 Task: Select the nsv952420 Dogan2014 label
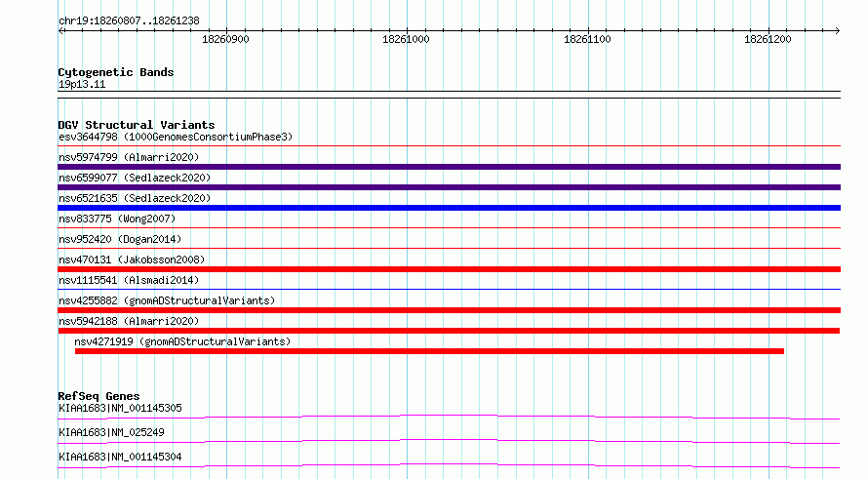pos(120,239)
